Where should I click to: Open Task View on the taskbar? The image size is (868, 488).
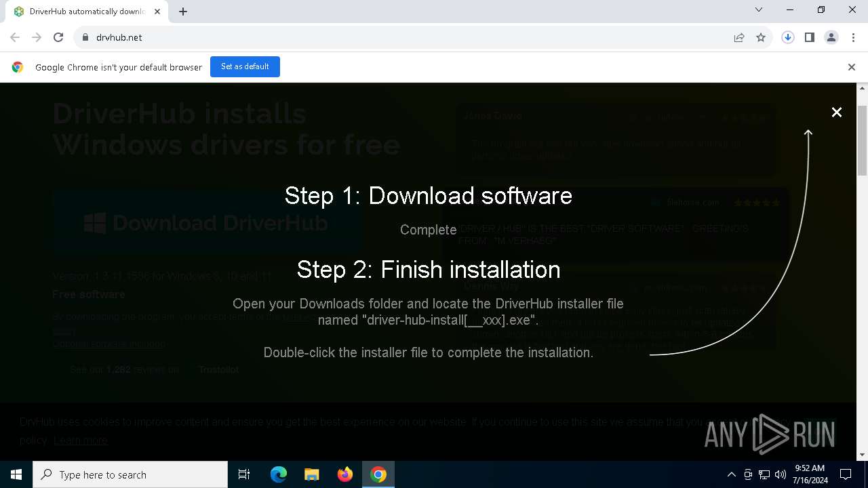tap(244, 474)
